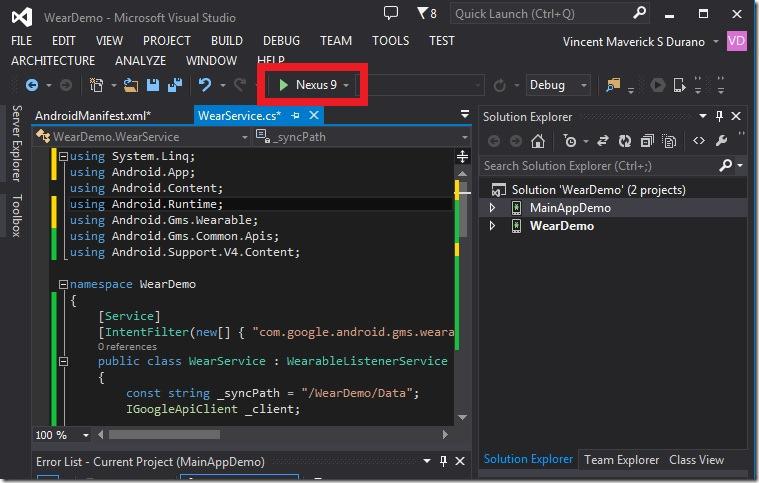
Task: Toggle the pin on the WearService.cs tab
Action: coord(295,116)
